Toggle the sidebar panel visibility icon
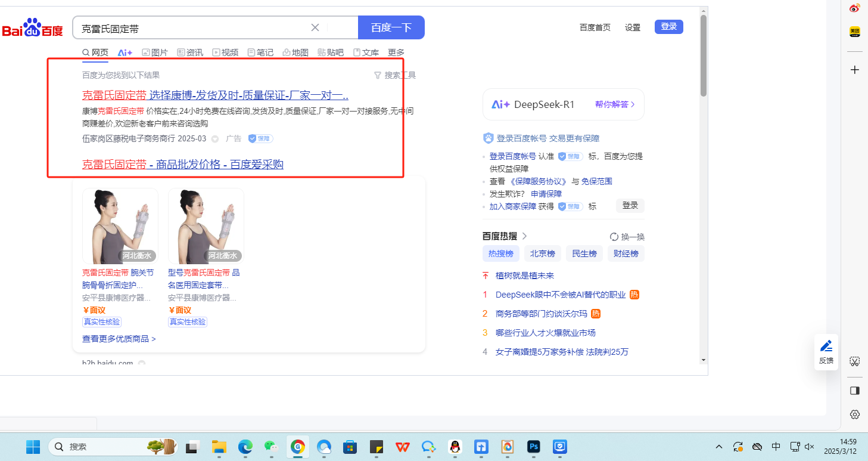Screen dimensions: 868x461 855,391
